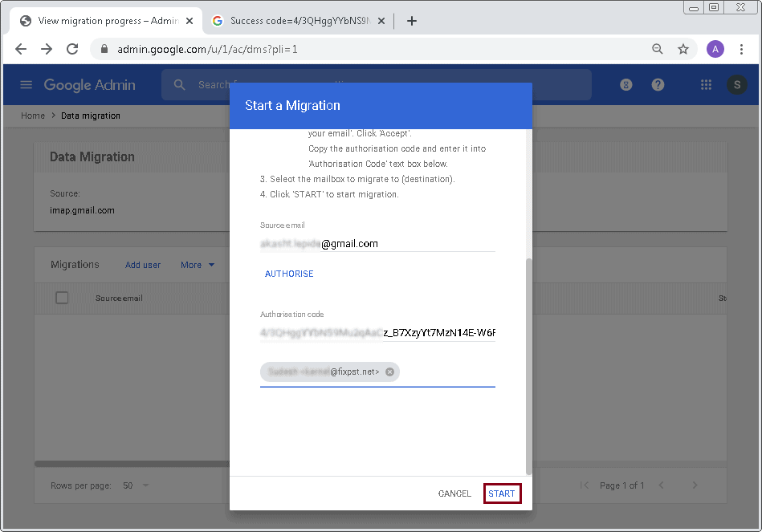Click the search magnifier in Google Admin
This screenshot has width=762, height=532.
click(179, 85)
